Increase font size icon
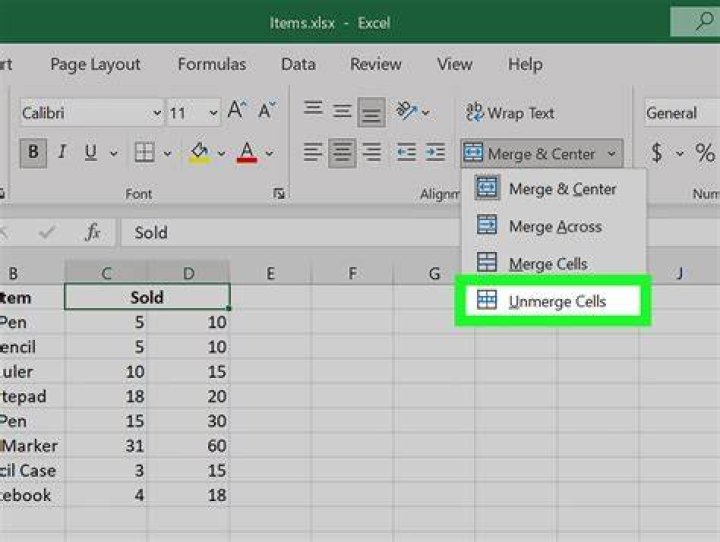The height and width of the screenshot is (542, 720). pyautogui.click(x=237, y=110)
